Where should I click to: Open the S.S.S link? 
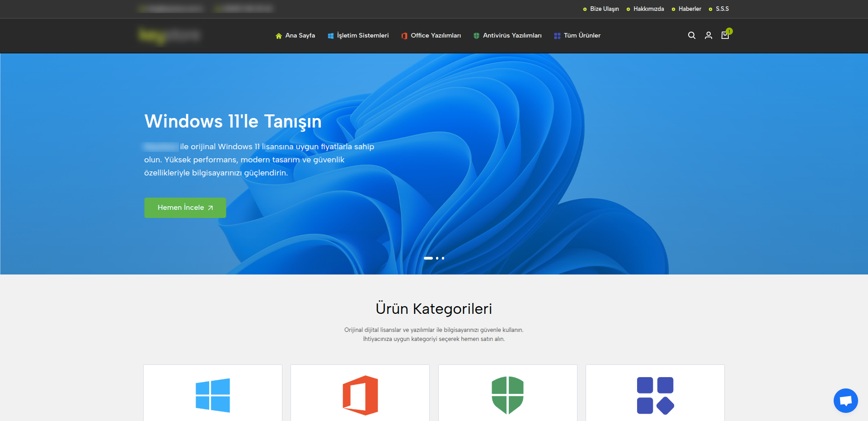click(719, 9)
